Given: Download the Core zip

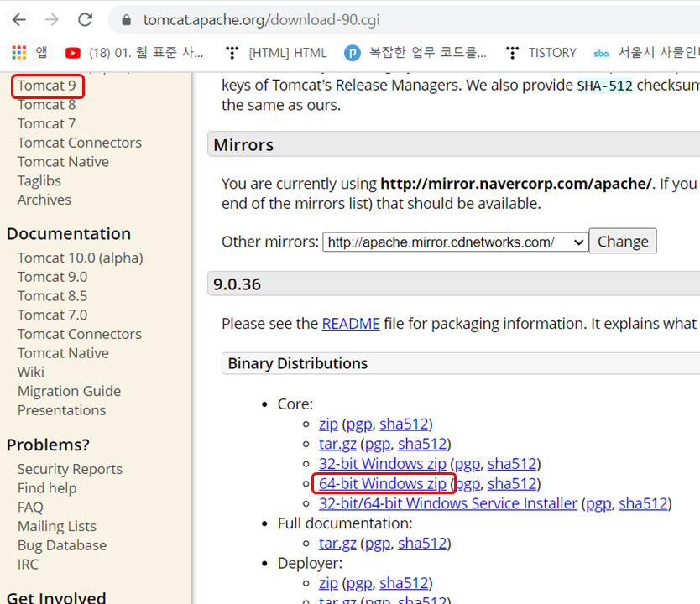Looking at the screenshot, I should pos(328,424).
